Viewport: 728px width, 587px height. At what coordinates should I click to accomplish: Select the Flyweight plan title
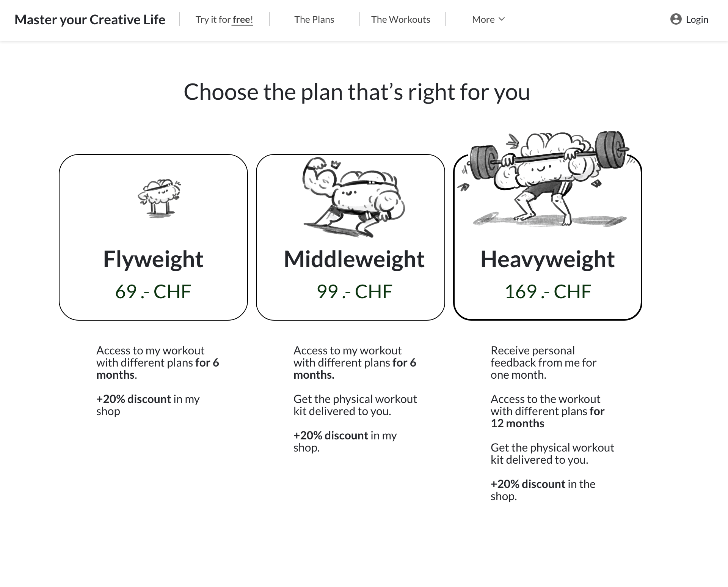coord(153,259)
